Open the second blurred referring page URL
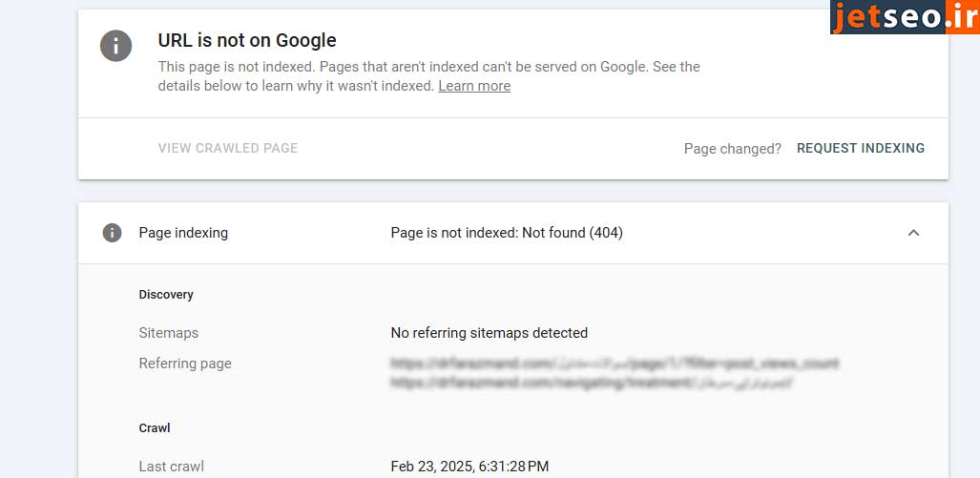Screen dimensions: 980x478 592,383
